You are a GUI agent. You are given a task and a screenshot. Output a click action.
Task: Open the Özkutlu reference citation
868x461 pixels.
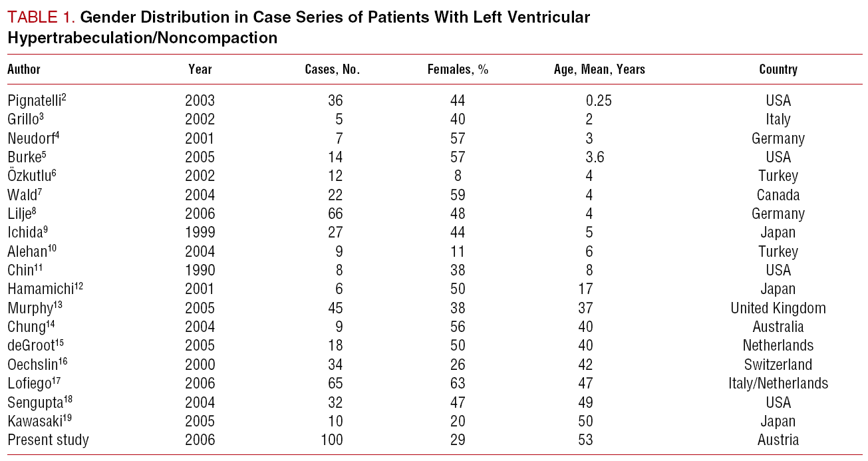pos(31,176)
